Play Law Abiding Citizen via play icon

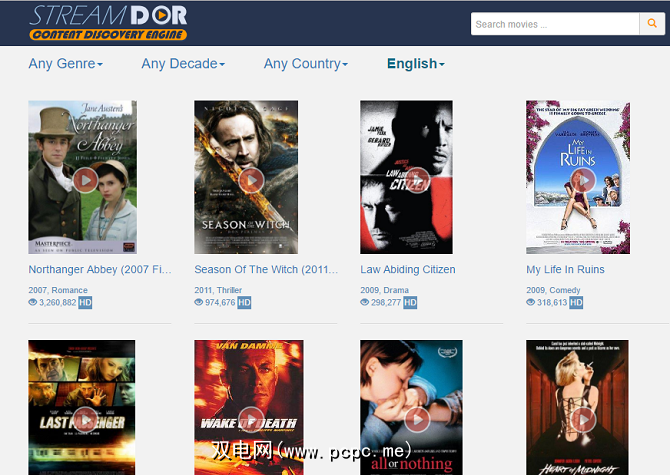417,180
